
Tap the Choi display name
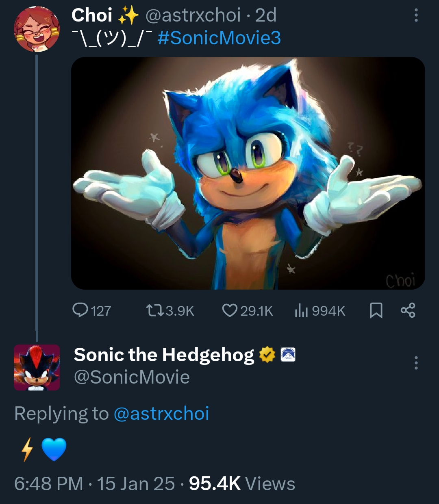pyautogui.click(x=92, y=15)
